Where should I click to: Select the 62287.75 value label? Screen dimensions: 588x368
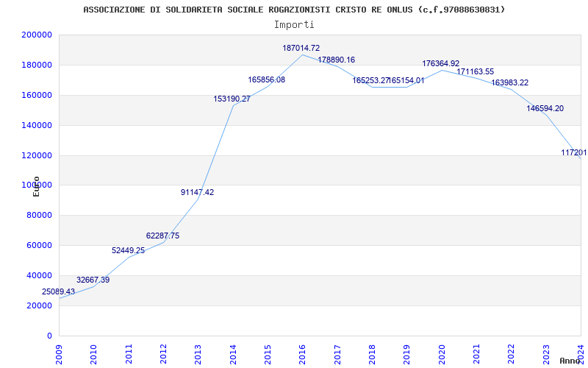pyautogui.click(x=162, y=236)
